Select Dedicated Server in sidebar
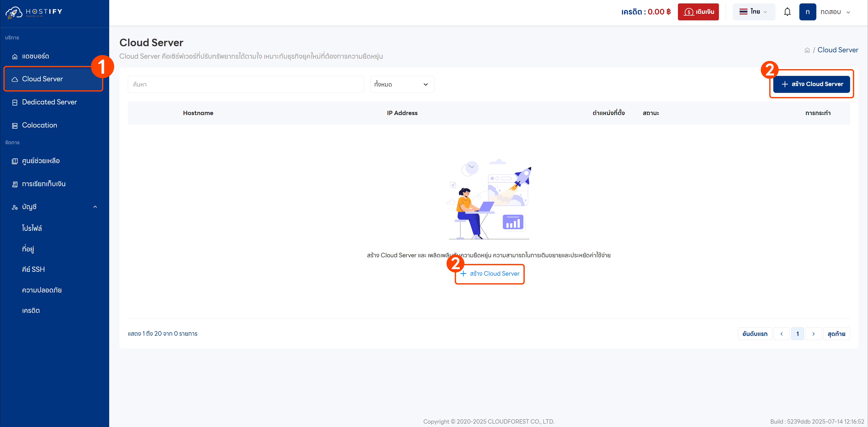Viewport: 868px width, 427px height. point(49,102)
